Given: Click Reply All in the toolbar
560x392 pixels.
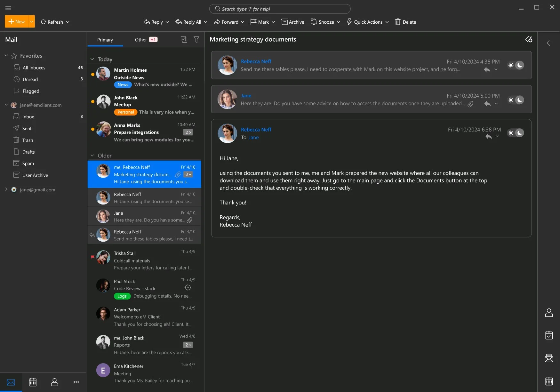Looking at the screenshot, I should (188, 22).
